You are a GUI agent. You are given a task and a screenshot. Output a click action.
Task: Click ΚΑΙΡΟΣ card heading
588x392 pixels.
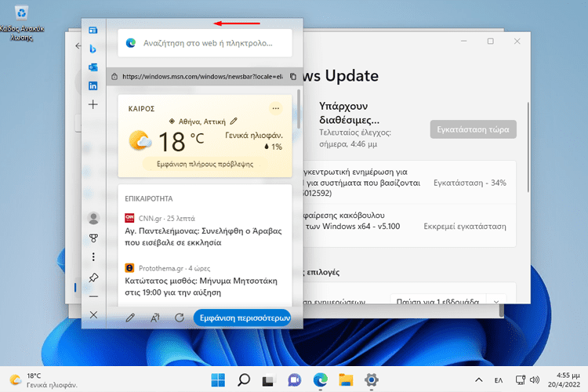pos(141,109)
